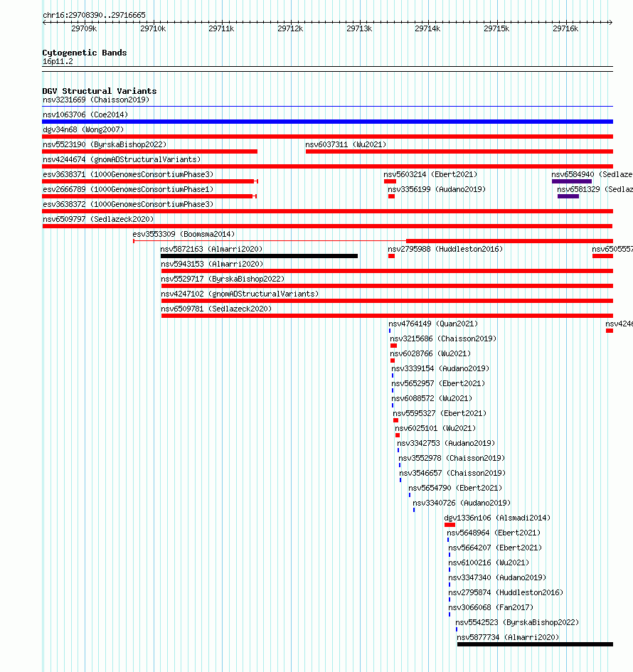Click the 16p11.2 cytogenetic band label

click(58, 62)
